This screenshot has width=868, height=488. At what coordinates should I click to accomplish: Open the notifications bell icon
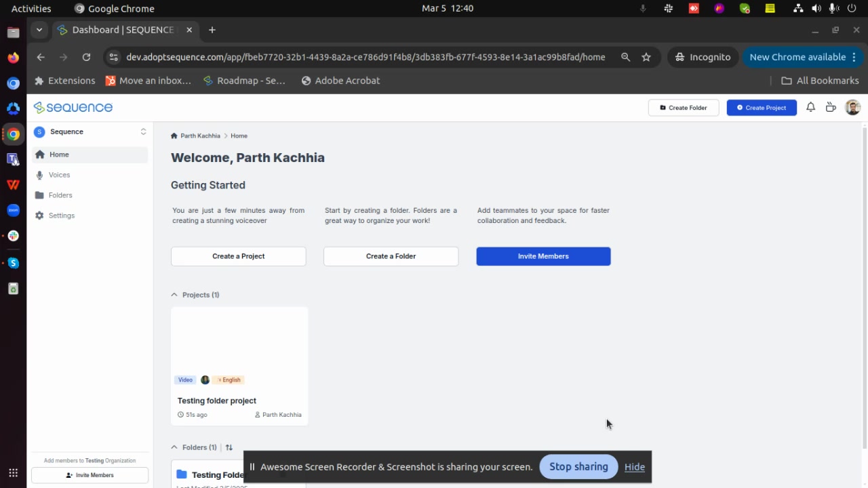tap(810, 107)
